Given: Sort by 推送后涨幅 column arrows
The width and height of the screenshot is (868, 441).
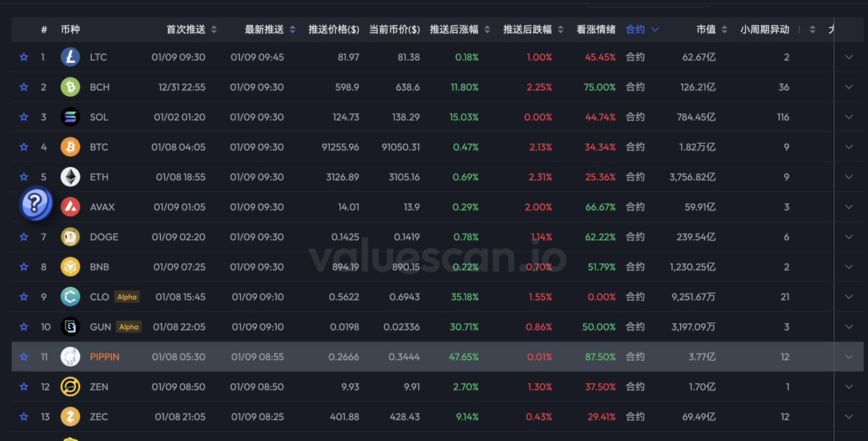Looking at the screenshot, I should click(487, 30).
